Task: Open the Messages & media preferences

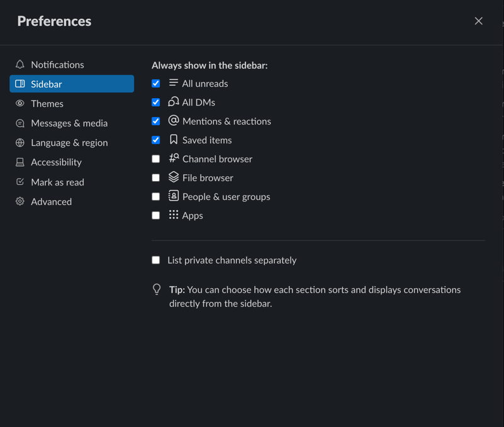Action: (x=69, y=123)
